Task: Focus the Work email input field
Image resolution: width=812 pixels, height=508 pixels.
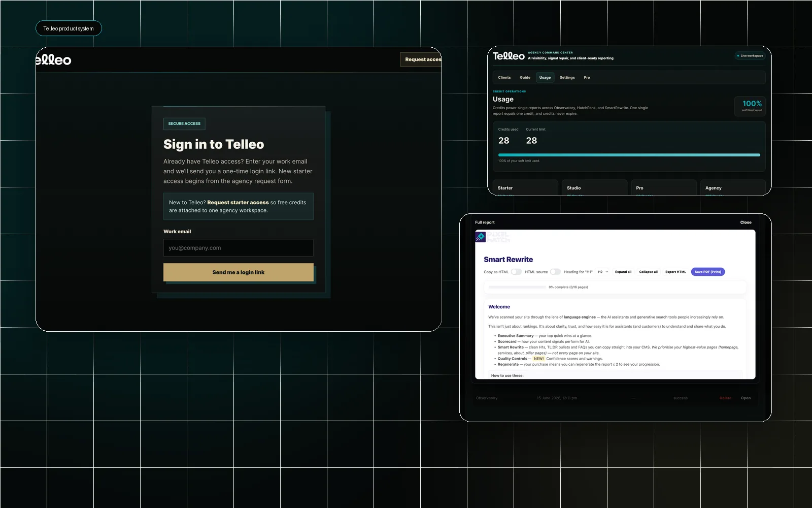Action: coord(239,248)
